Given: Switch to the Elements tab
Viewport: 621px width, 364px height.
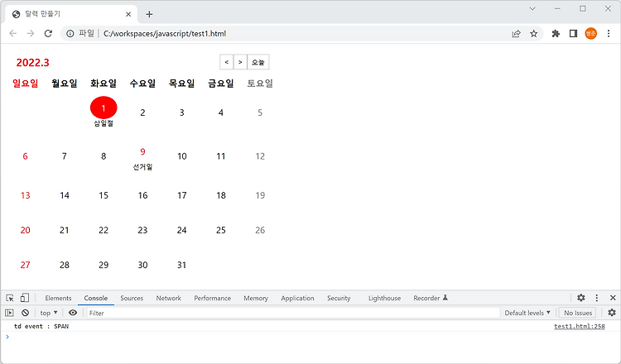Looking at the screenshot, I should tap(58, 299).
